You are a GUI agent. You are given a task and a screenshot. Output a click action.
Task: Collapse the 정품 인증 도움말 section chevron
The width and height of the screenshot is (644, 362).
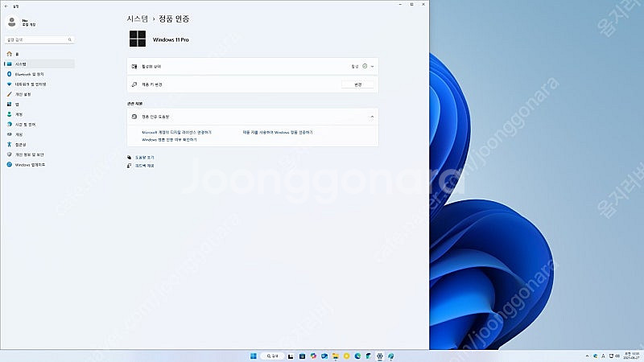pyautogui.click(x=372, y=117)
